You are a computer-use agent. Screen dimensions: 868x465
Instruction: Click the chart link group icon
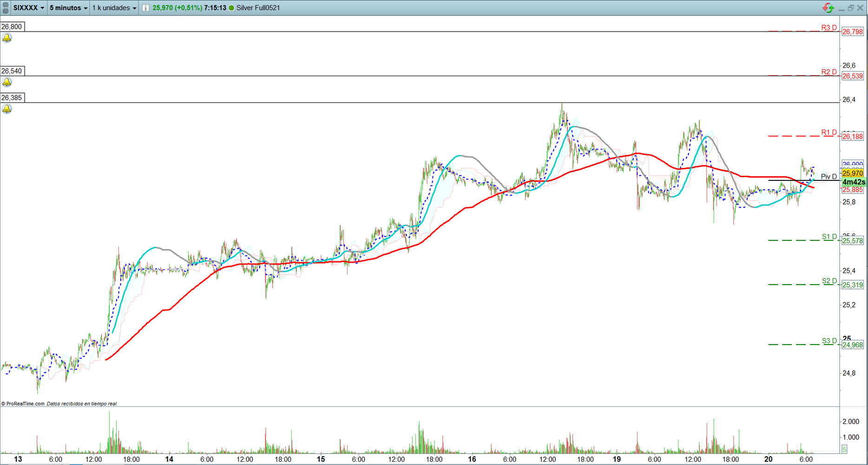6,8
